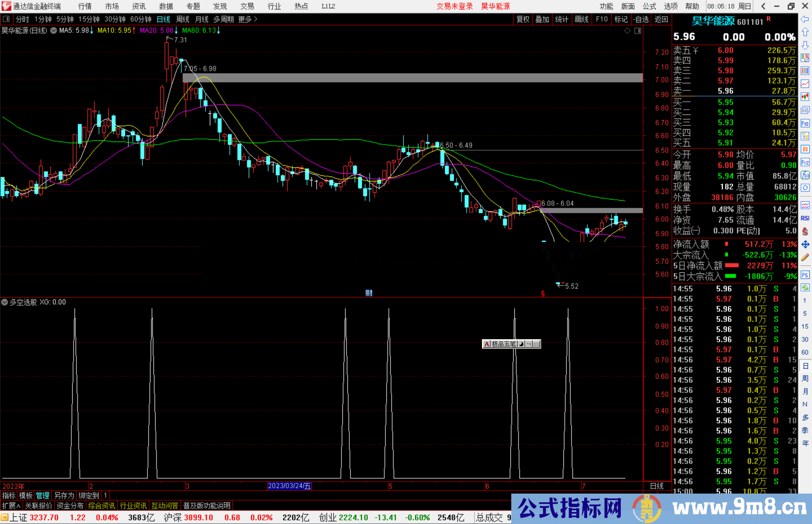Click the back arrow icon in right sidebar
The image size is (812, 524).
click(804, 19)
